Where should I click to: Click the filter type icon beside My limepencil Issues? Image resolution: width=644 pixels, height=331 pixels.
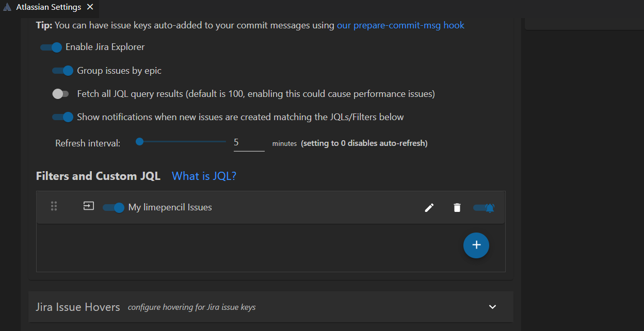[89, 206]
